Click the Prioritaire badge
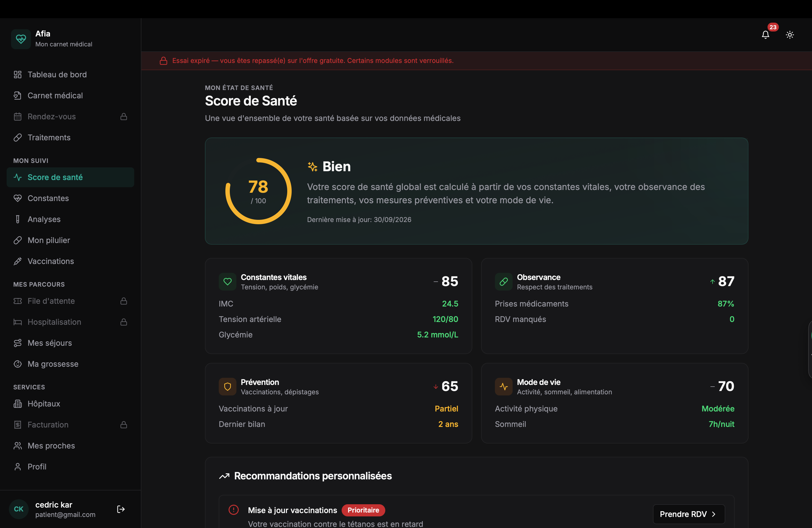Screen dimensions: 812x528 point(363,510)
